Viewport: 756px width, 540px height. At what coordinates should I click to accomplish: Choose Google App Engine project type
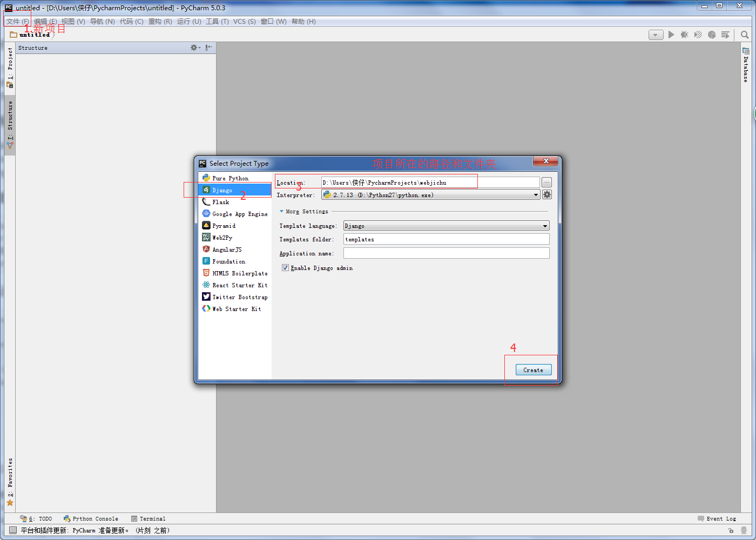(234, 214)
